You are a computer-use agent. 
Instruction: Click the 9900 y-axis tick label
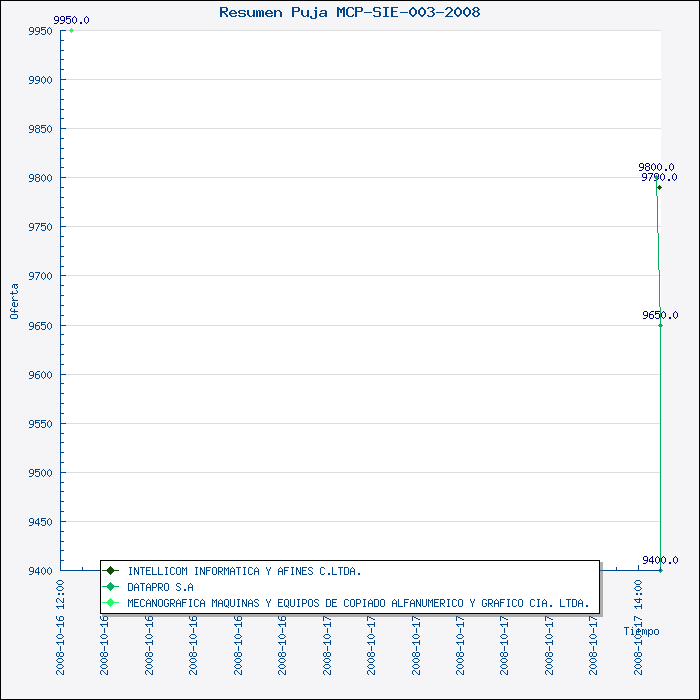coord(40,80)
